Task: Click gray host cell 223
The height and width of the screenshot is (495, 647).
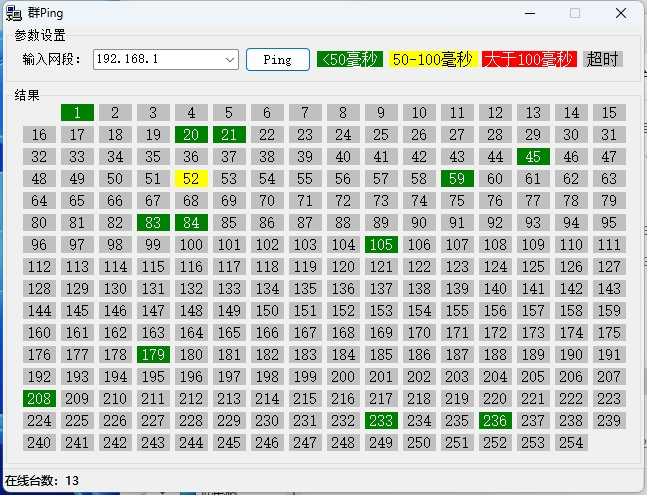Action: (609, 398)
